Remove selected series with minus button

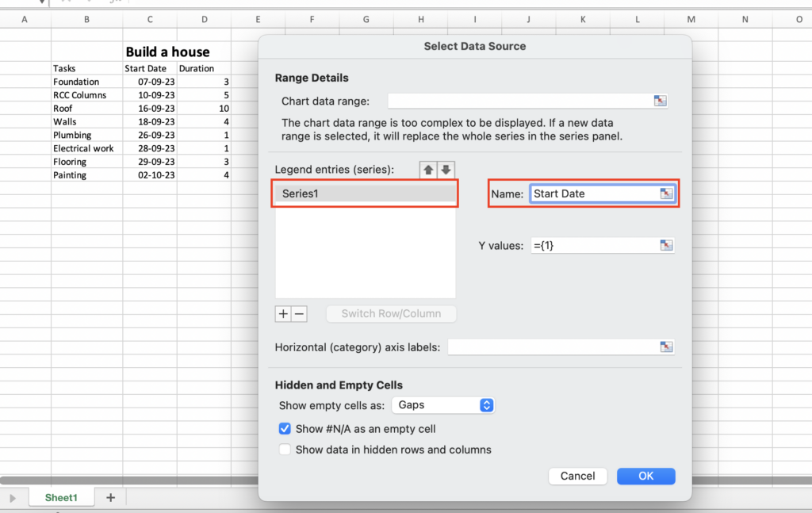299,314
